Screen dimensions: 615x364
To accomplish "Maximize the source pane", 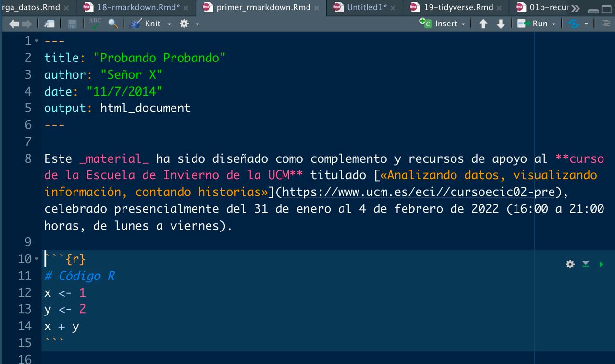I will [606, 9].
